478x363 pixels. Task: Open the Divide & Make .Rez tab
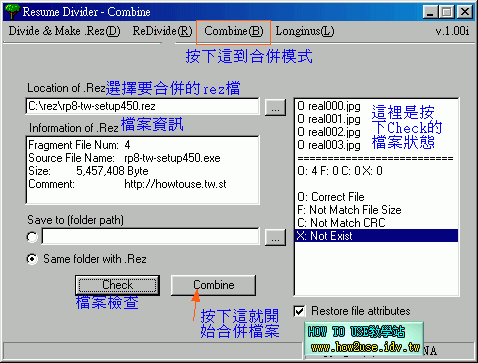click(x=64, y=31)
